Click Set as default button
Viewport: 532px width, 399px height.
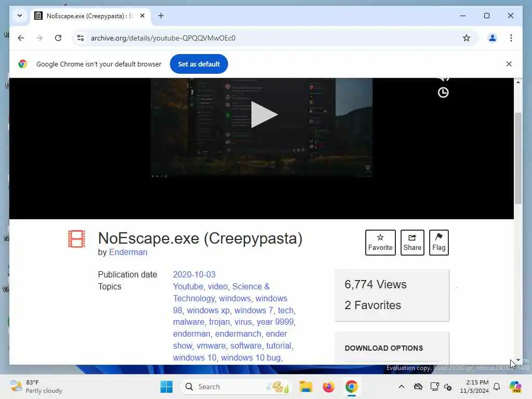[x=199, y=64]
